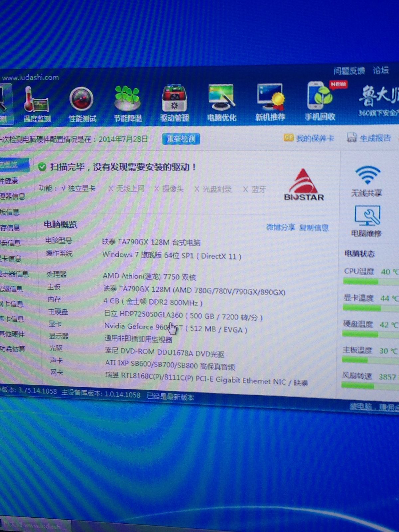Click the 重新检测 rescan button
The height and width of the screenshot is (532, 399).
click(x=181, y=139)
